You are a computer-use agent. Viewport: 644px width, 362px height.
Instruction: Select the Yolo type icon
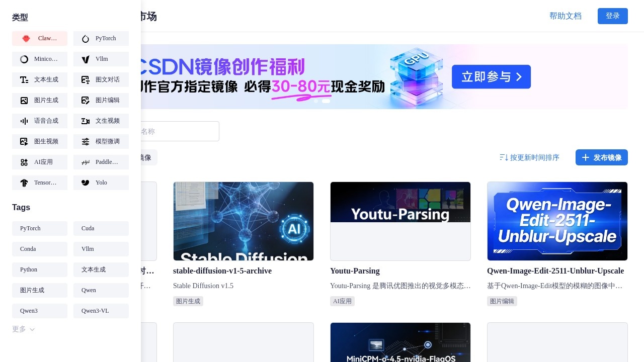pos(86,183)
